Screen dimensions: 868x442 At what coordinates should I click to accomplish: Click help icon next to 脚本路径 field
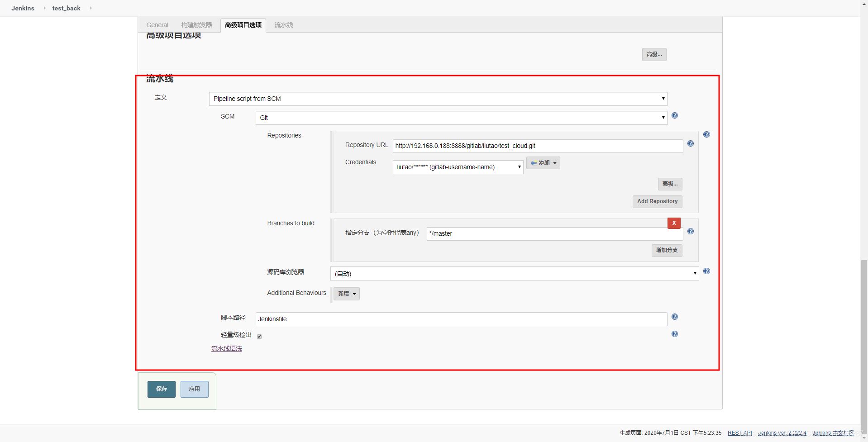[x=674, y=317]
